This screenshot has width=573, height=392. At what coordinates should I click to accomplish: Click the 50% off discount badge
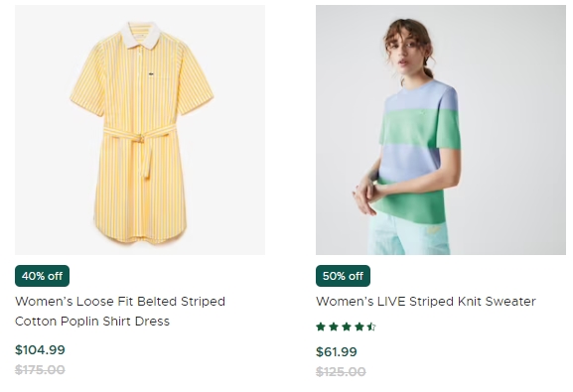tap(343, 276)
